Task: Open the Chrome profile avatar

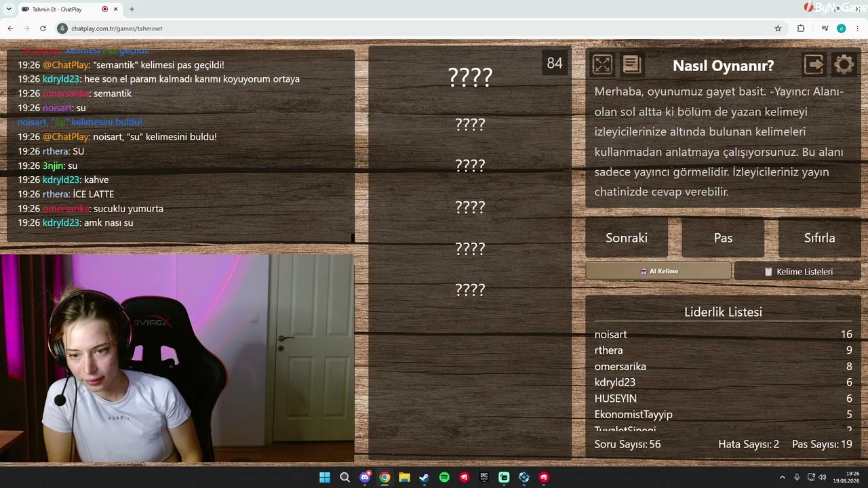Action: click(x=841, y=28)
